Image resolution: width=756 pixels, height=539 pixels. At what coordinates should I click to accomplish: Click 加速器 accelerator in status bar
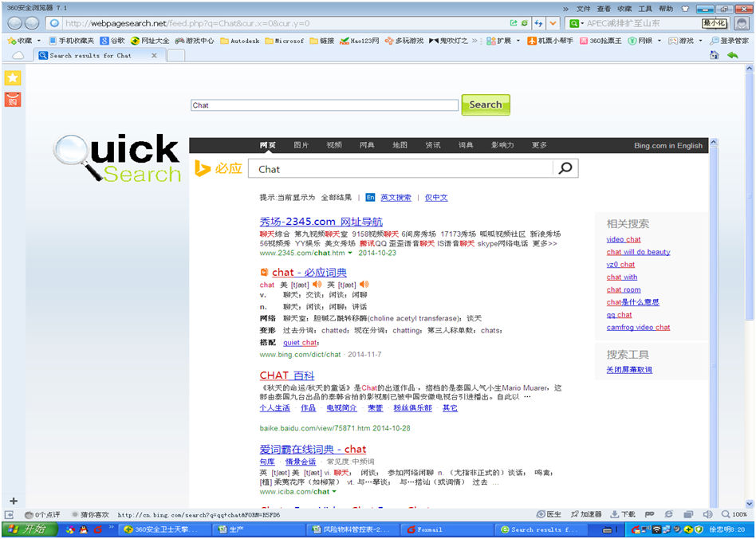coord(585,514)
